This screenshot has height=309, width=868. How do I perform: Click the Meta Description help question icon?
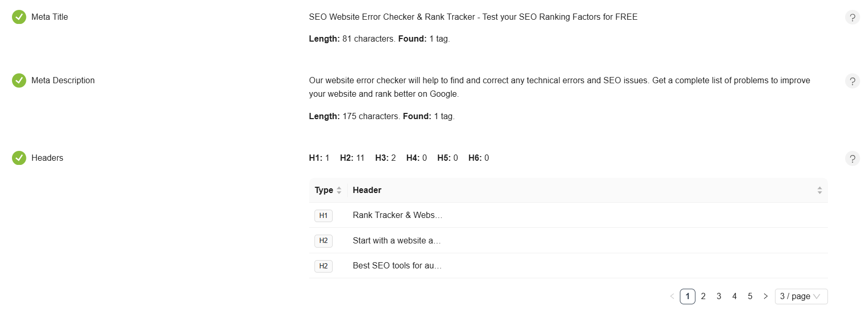pos(852,81)
